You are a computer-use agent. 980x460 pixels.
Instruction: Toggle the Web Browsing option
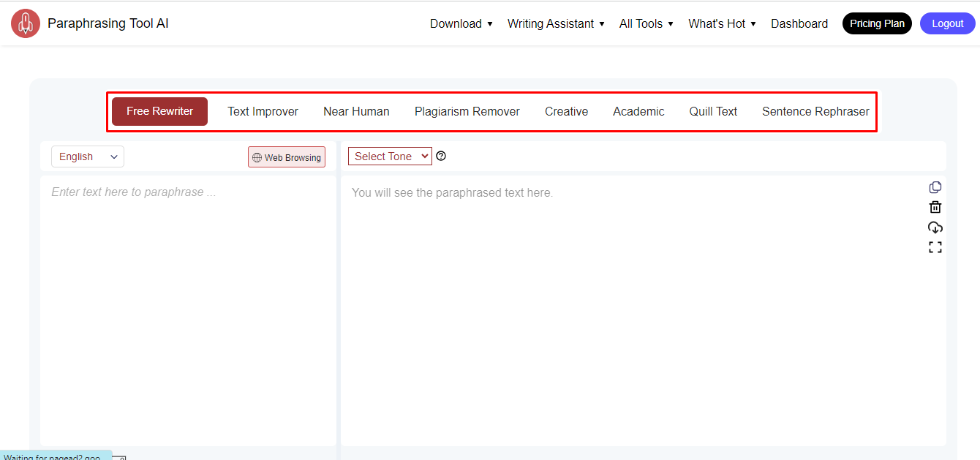287,157
